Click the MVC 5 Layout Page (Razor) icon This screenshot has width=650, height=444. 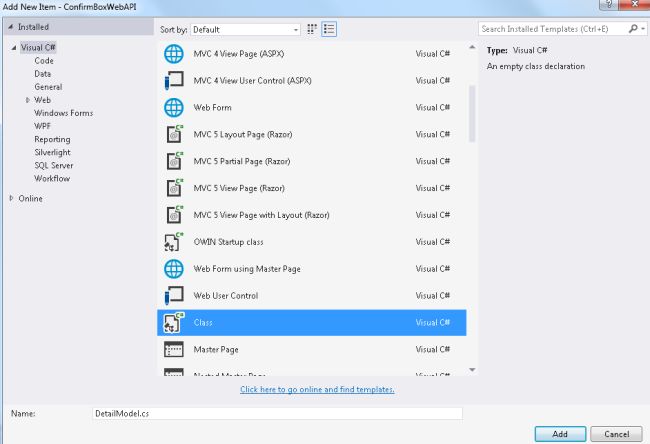[x=175, y=134]
